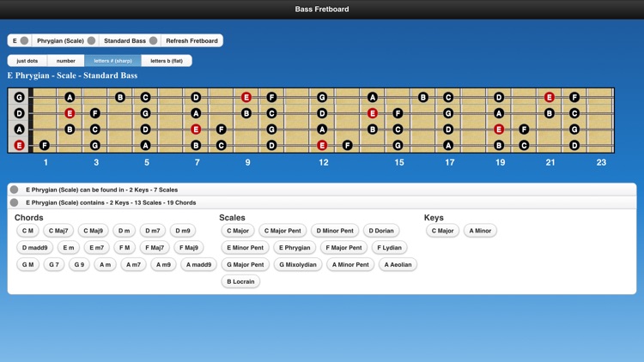Tap F note at fret 1 on E string
Viewport: 644px width, 362px height.
pyautogui.click(x=45, y=145)
